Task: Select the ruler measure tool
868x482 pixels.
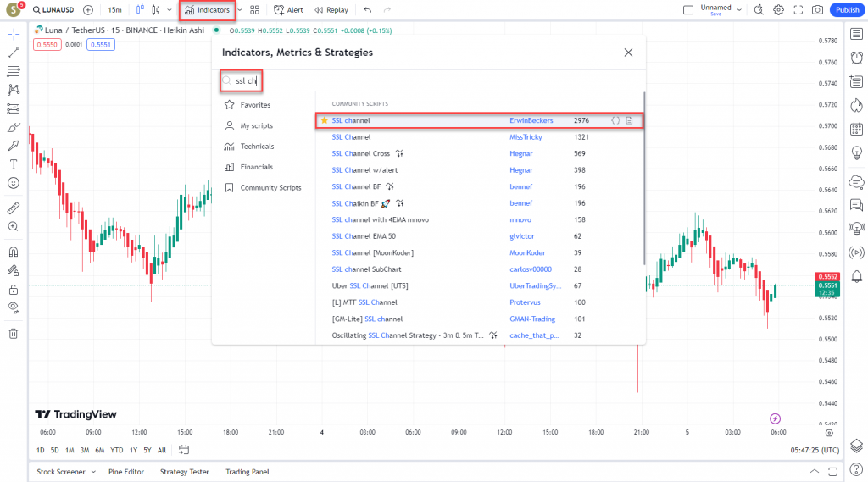Action: click(14, 208)
